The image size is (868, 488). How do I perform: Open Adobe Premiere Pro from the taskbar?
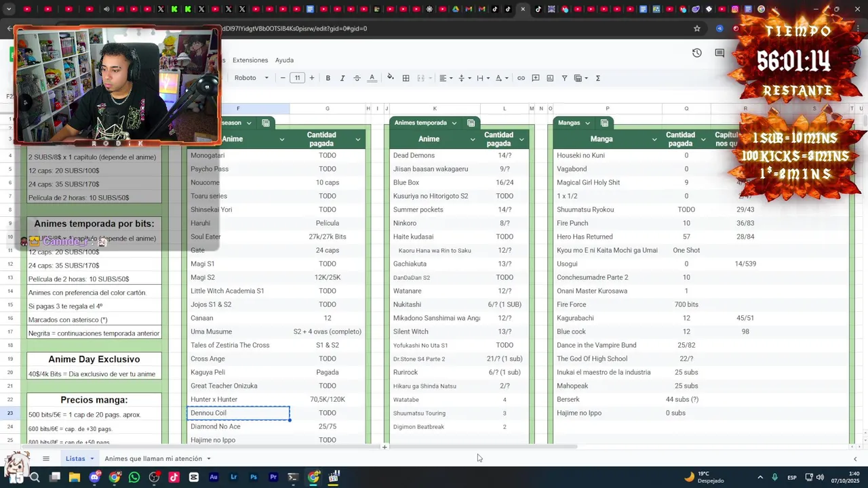tap(273, 477)
